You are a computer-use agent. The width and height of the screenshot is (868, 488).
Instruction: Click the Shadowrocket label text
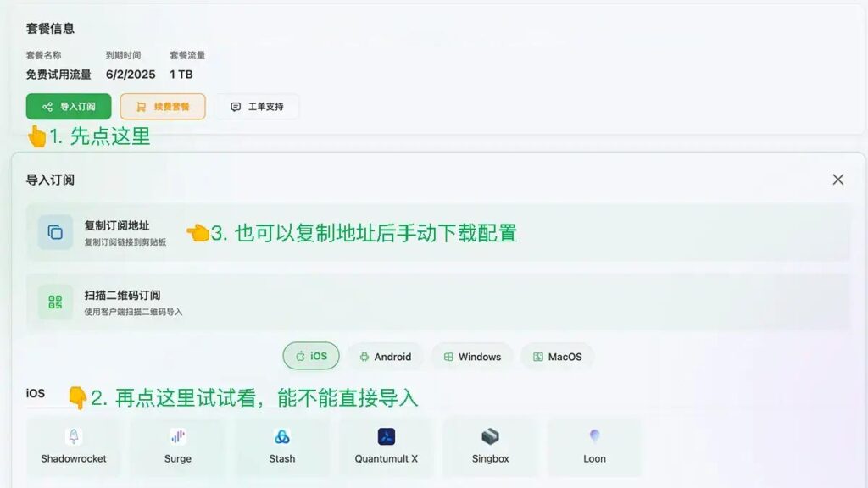click(x=73, y=458)
